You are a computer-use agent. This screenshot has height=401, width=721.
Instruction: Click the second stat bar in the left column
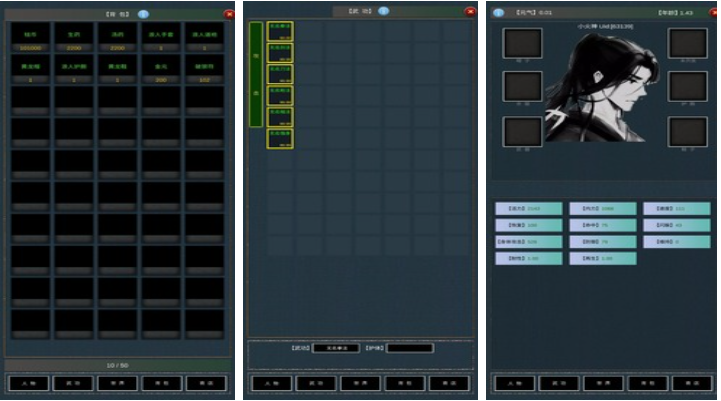[x=528, y=225]
